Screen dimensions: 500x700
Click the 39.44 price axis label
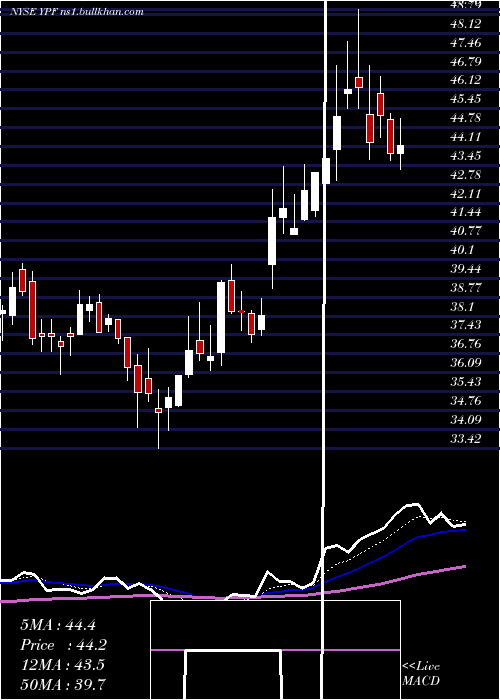coord(465,269)
